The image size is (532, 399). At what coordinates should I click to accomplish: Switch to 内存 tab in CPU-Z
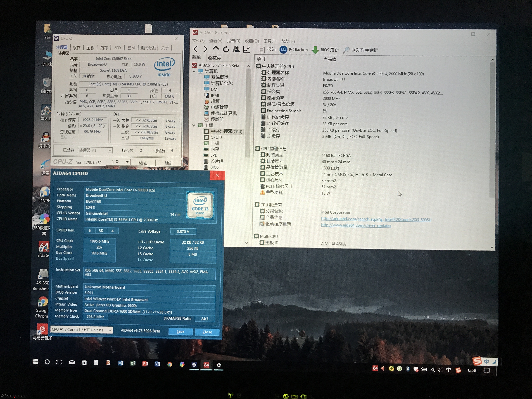pos(104,48)
